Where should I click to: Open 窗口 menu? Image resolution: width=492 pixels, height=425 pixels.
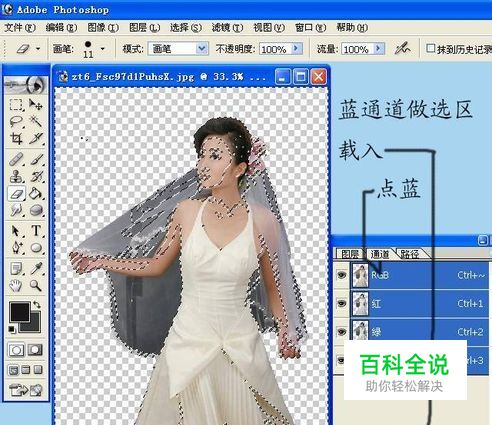(x=310, y=27)
